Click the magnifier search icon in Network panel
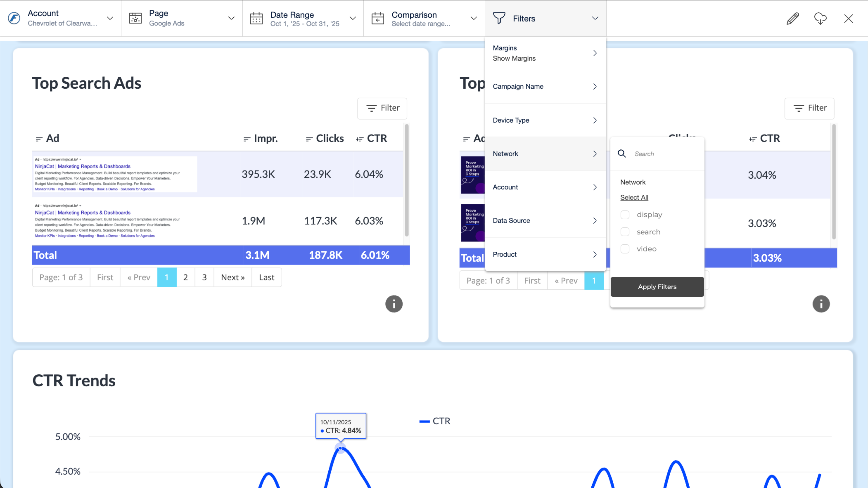Image resolution: width=868 pixels, height=488 pixels. click(622, 154)
